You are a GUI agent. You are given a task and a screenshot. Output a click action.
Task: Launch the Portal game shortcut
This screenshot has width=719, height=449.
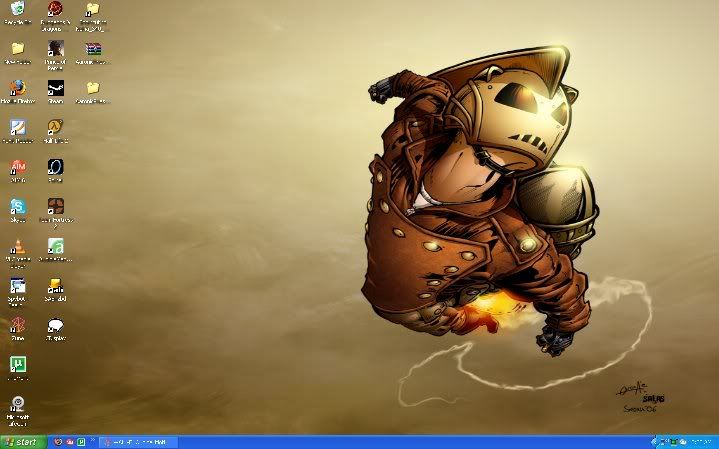point(55,172)
